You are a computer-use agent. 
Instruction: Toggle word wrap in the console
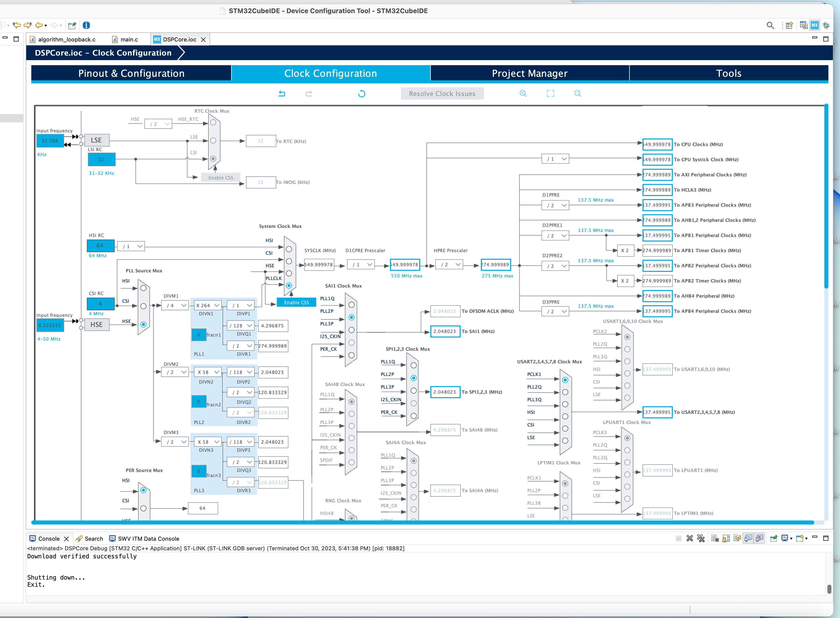point(737,538)
